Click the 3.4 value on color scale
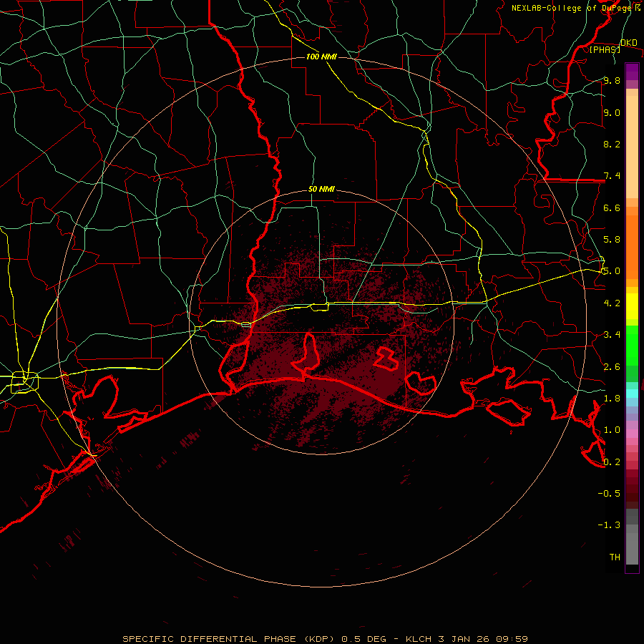The height and width of the screenshot is (644, 644). click(x=612, y=334)
